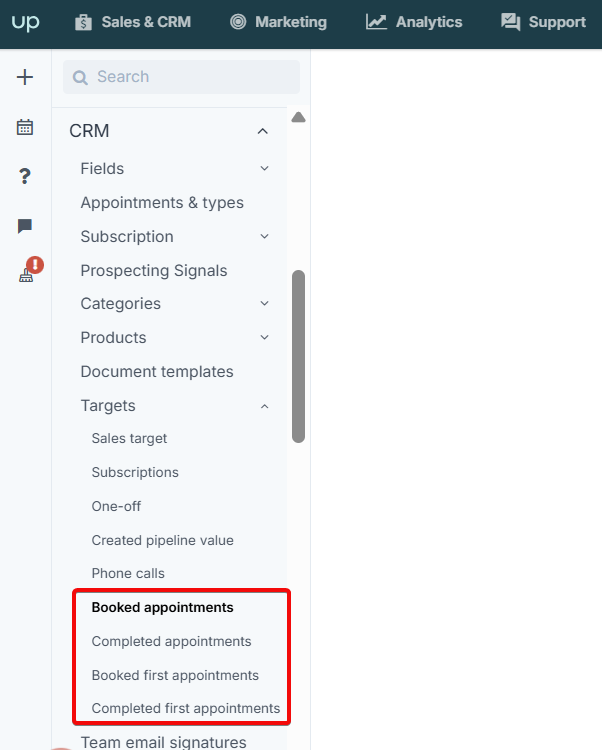The width and height of the screenshot is (602, 750).
Task: Click the settings Search field
Action: pos(182,77)
